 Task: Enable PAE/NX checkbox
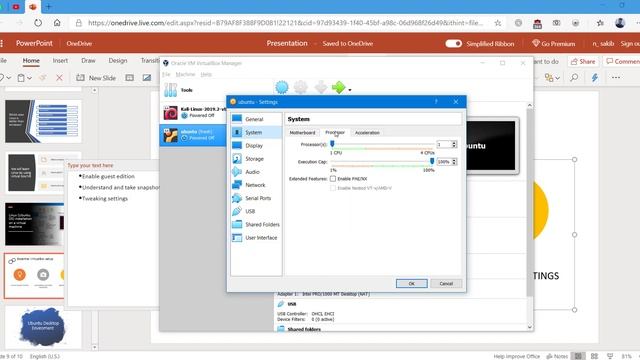coord(333,178)
